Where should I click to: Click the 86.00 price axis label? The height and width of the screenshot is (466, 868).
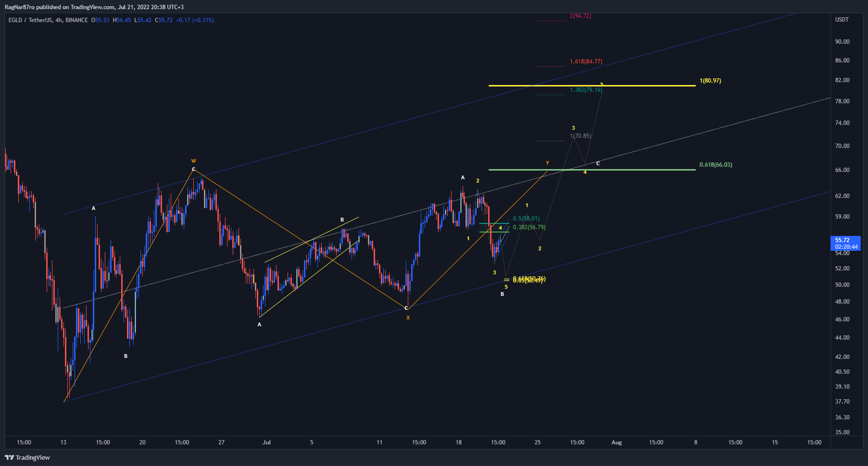point(842,61)
